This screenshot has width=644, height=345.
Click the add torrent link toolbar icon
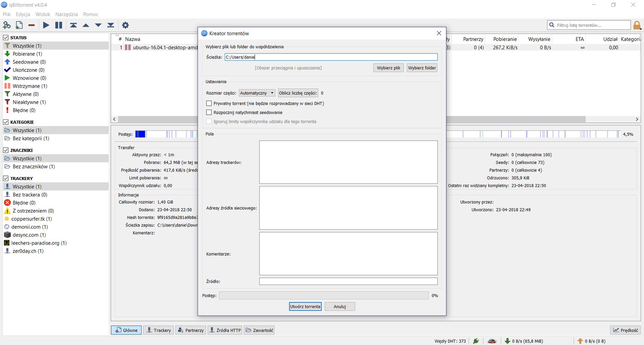point(7,25)
